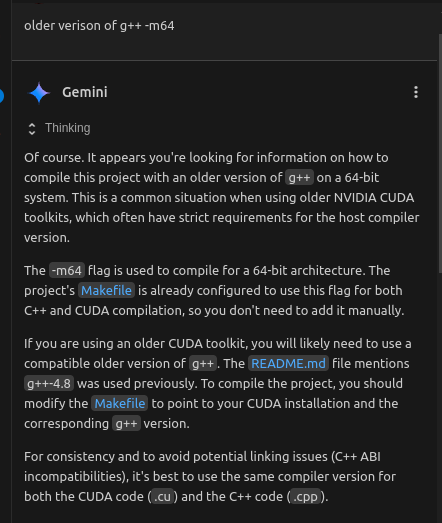Click the -m64 inline code chip
The width and height of the screenshot is (442, 523).
(x=67, y=271)
